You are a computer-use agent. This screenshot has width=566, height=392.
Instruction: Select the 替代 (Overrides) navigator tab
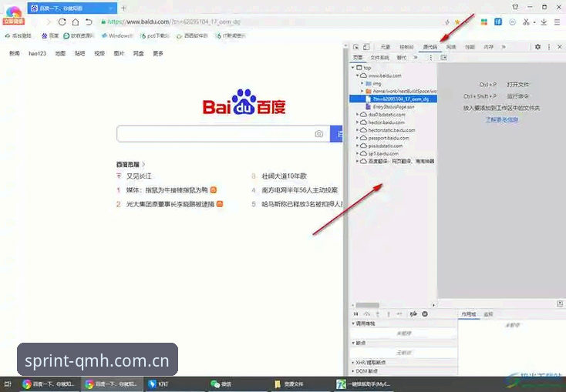[402, 57]
